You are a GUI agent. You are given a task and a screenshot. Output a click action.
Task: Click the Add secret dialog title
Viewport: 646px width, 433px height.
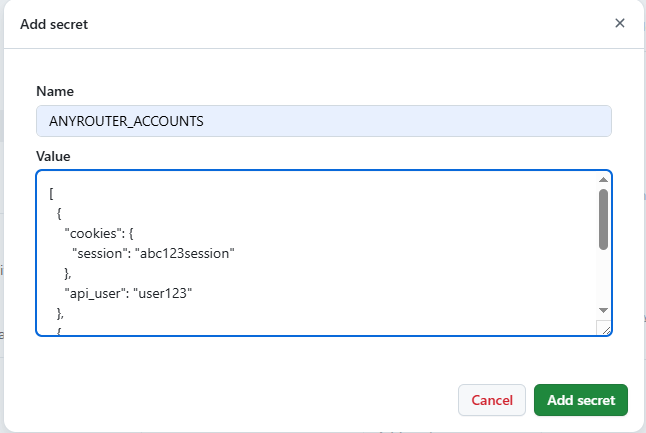[54, 24]
